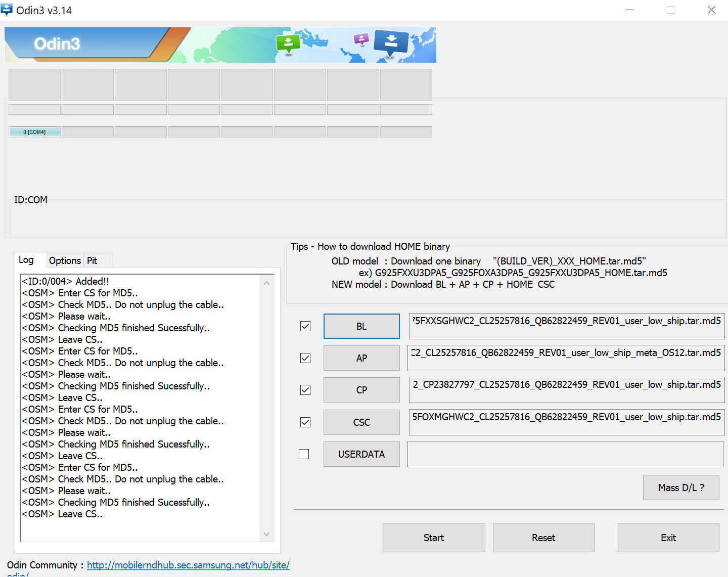728x577 pixels.
Task: Click the green download icon in banner
Action: (x=288, y=44)
